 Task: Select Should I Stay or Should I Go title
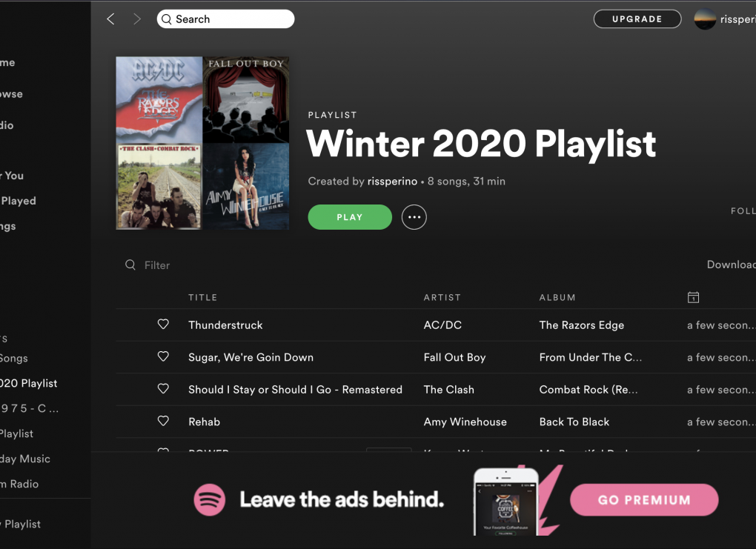point(295,390)
